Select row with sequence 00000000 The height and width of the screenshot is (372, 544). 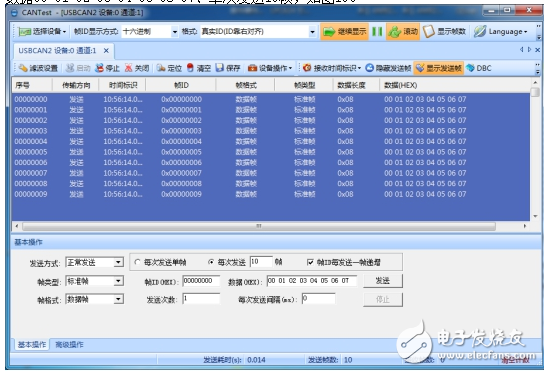click(x=271, y=99)
